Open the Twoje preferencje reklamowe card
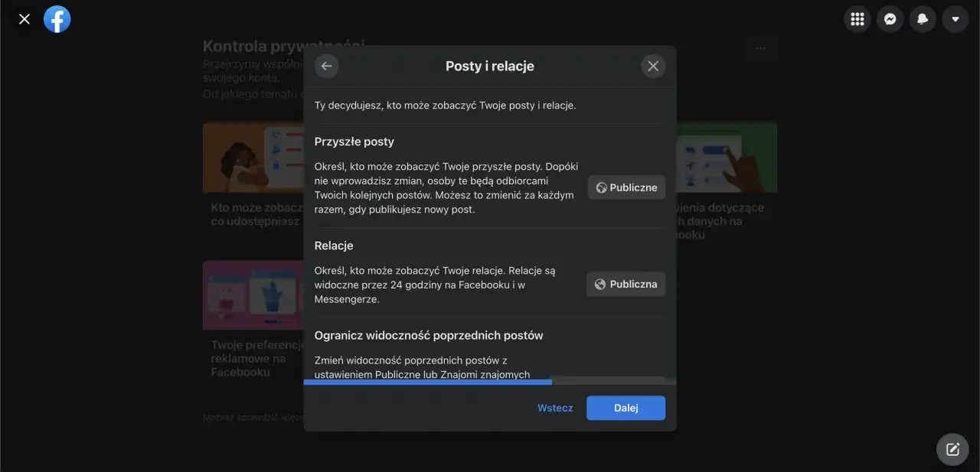Screen dimensions: 980x472 (x=253, y=314)
